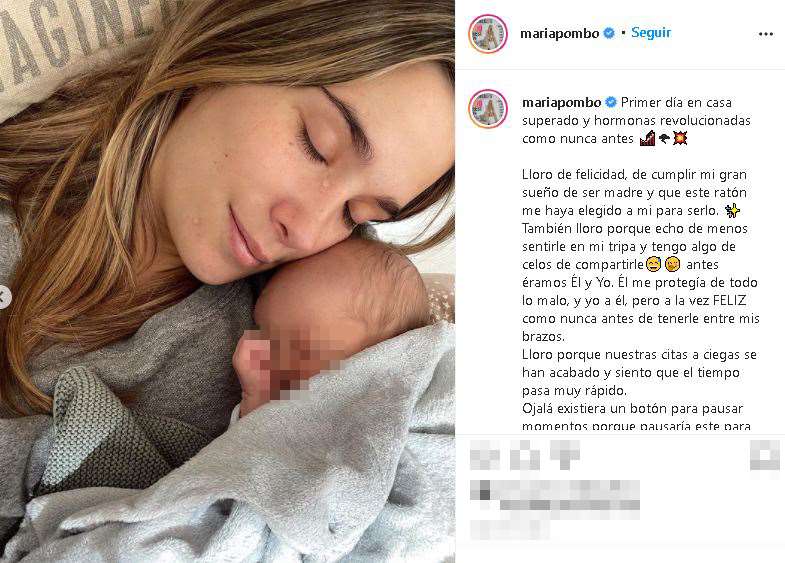Open the profile avatar beside the caption

pyautogui.click(x=488, y=109)
